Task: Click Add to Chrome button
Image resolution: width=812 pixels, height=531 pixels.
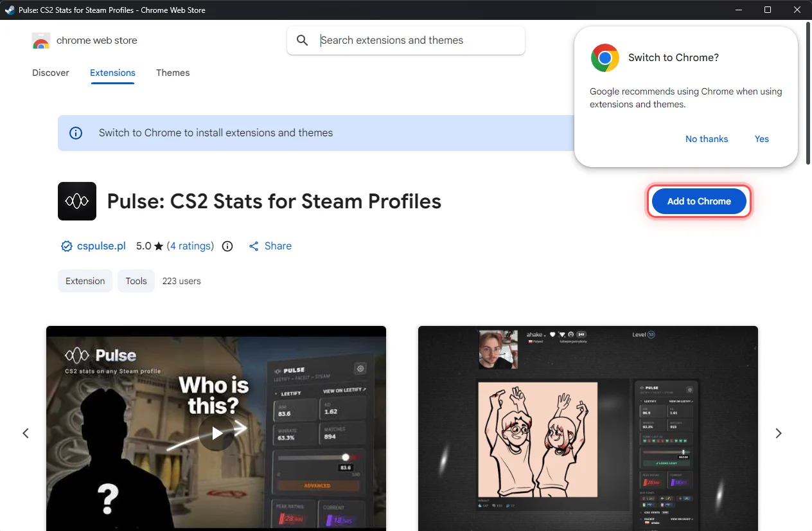Action: click(699, 201)
